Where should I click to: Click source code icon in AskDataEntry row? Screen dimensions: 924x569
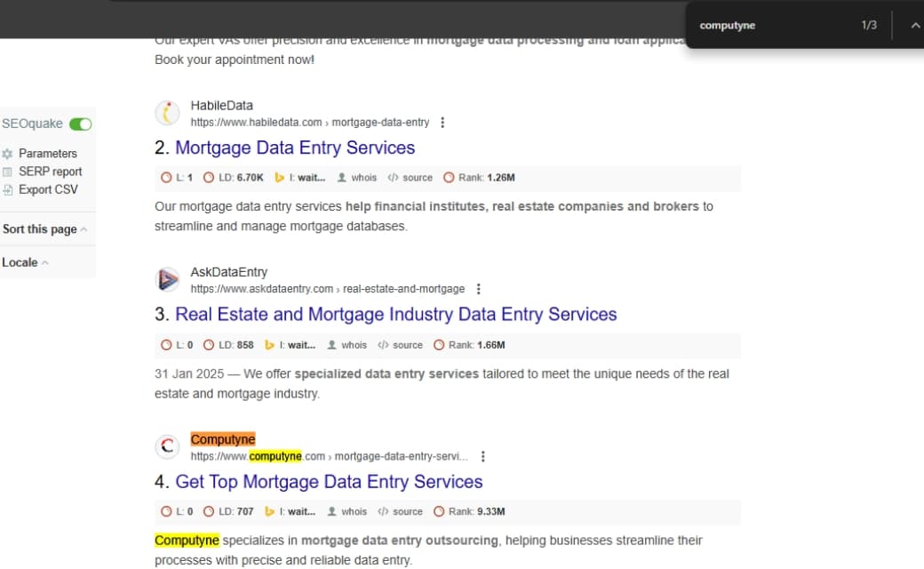point(383,345)
